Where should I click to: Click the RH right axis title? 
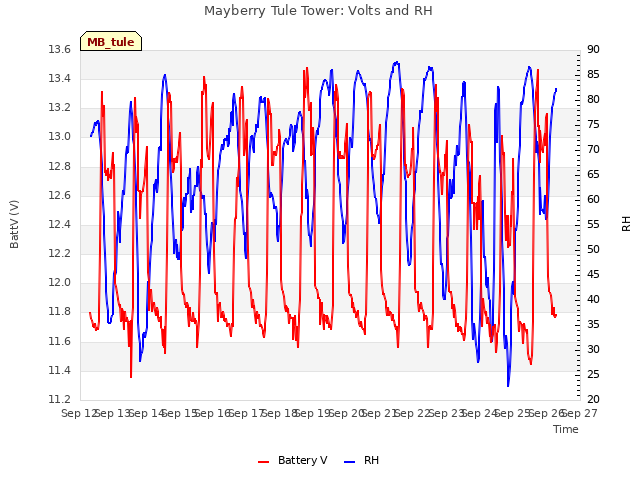click(x=626, y=224)
